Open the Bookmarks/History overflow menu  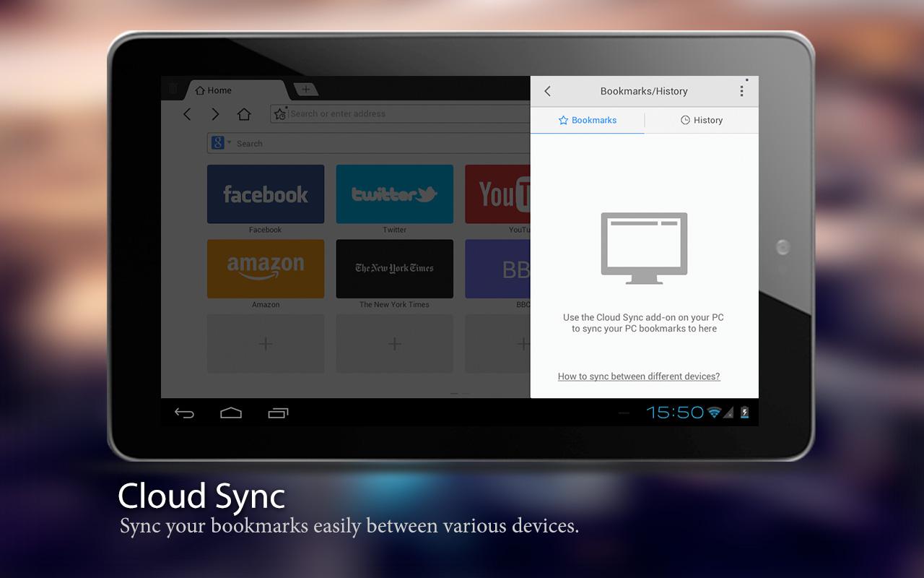741,91
